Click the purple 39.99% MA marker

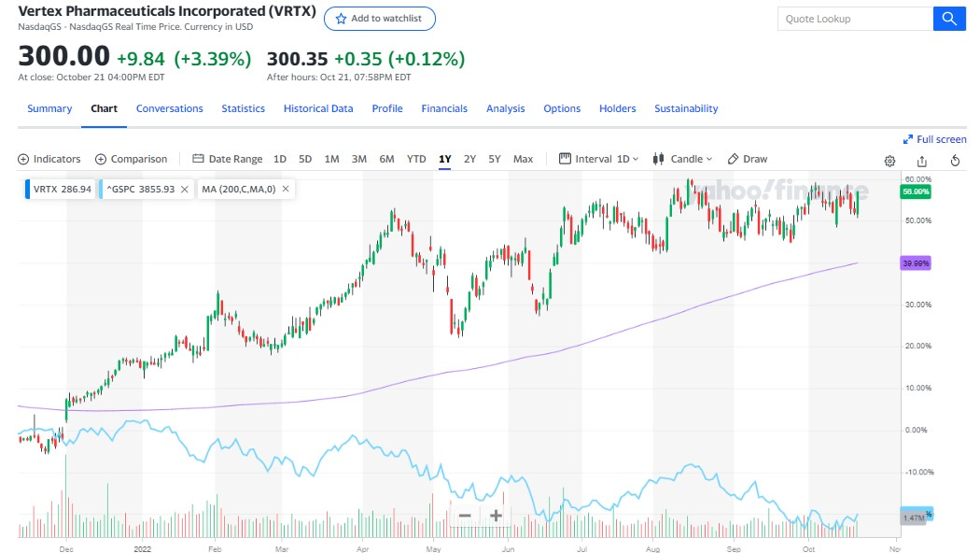pyautogui.click(x=916, y=263)
